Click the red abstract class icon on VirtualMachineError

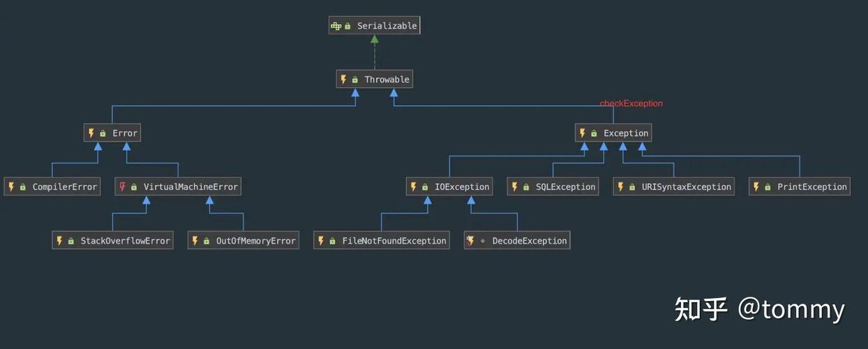tap(123, 186)
